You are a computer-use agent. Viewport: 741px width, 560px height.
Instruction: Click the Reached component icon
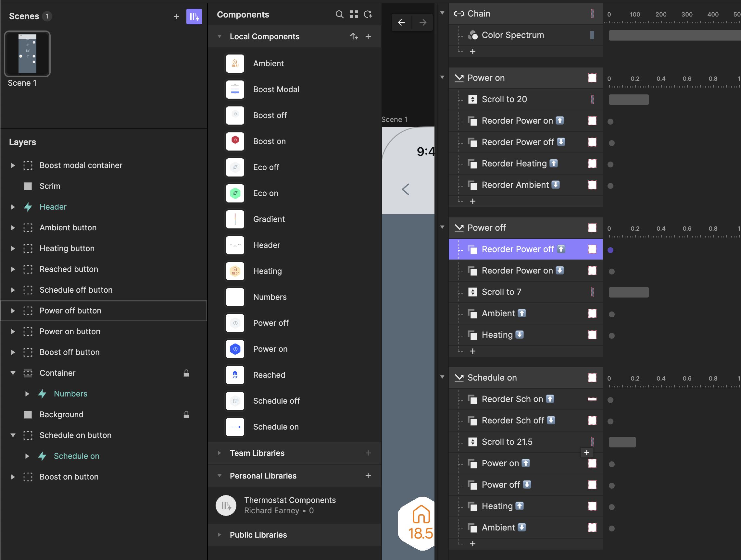[x=235, y=374]
